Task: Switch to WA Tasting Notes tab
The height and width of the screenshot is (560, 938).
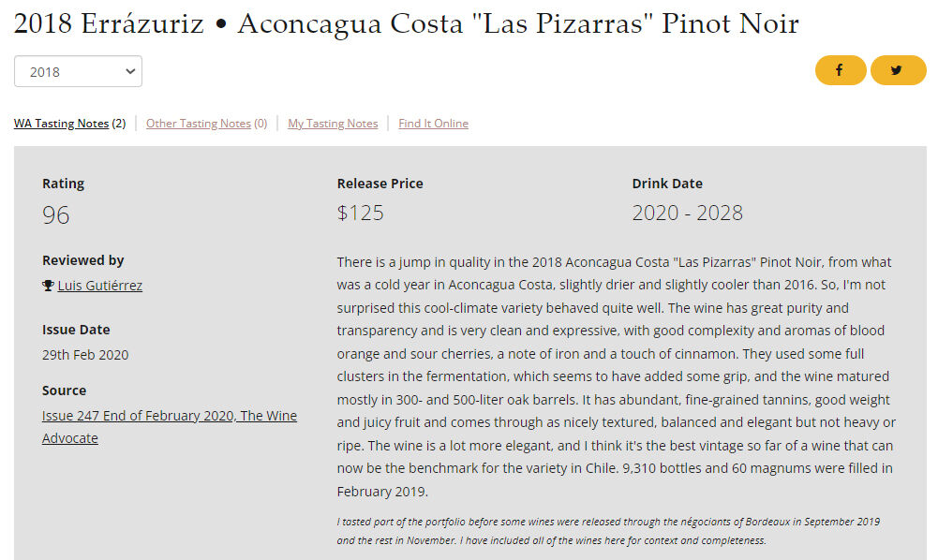Action: pyautogui.click(x=61, y=124)
